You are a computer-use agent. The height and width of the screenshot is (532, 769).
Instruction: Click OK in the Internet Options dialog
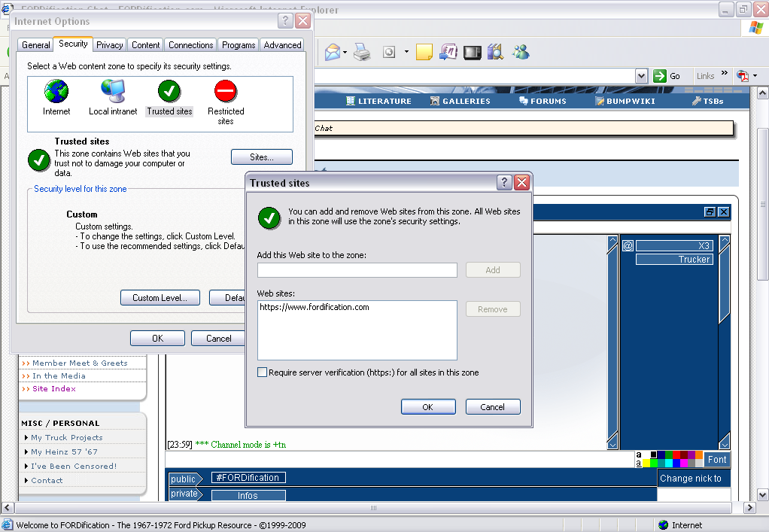[x=157, y=339]
